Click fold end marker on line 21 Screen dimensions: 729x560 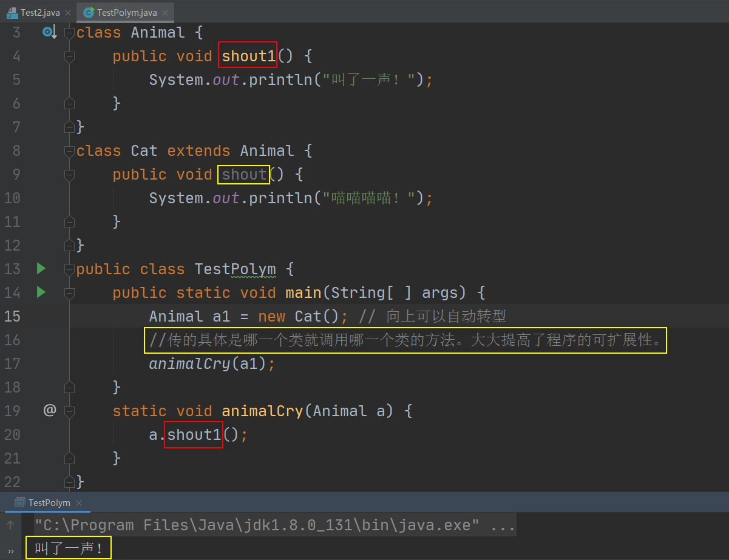(x=69, y=458)
